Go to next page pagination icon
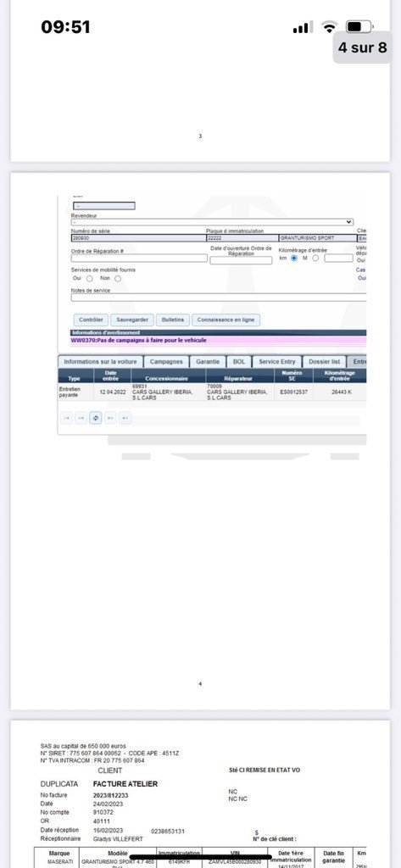401x868 pixels. click(x=111, y=419)
